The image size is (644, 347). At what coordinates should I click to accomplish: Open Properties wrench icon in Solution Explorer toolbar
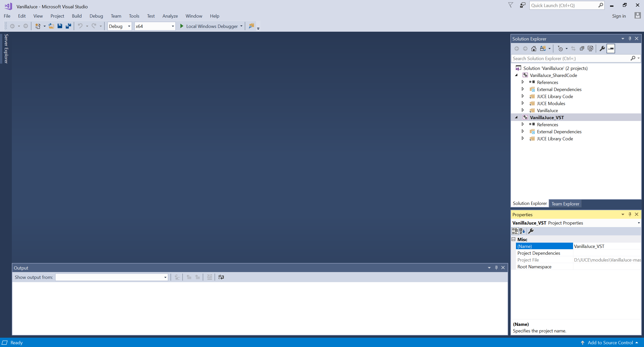pyautogui.click(x=602, y=49)
